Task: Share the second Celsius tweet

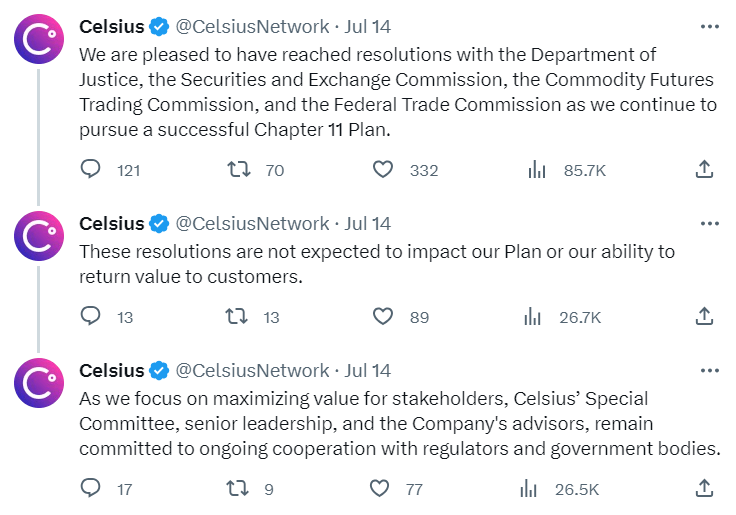Action: 704,316
